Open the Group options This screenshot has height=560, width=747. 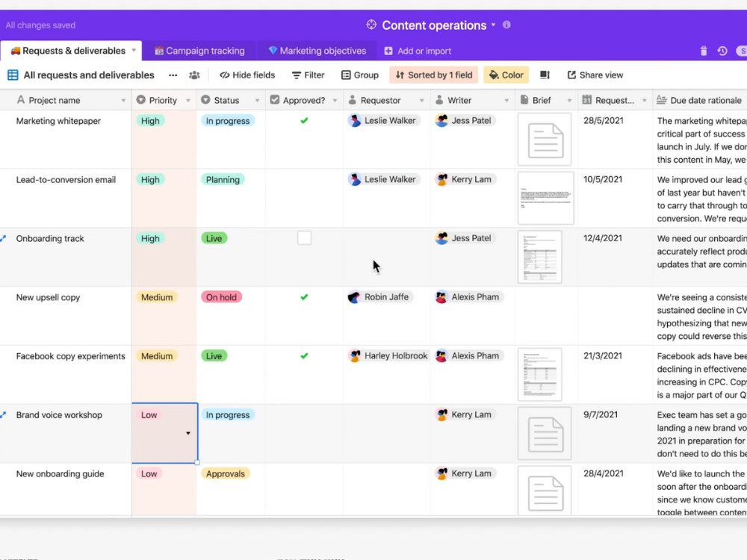360,75
